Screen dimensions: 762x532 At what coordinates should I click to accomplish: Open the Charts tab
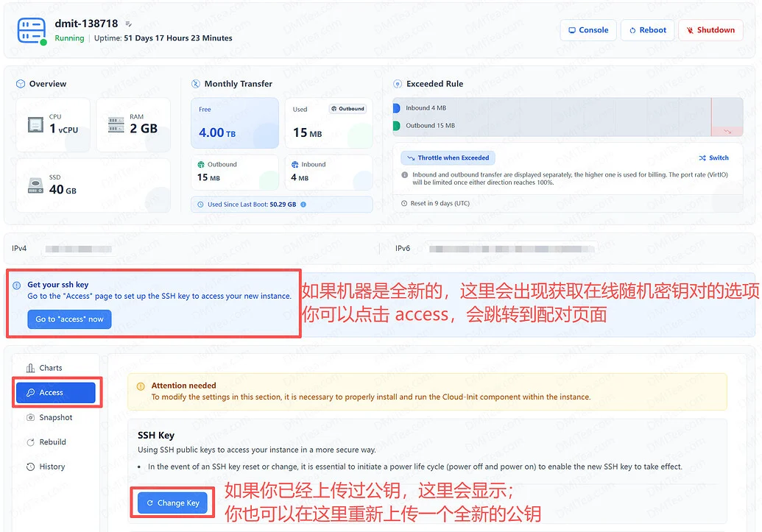coord(44,368)
